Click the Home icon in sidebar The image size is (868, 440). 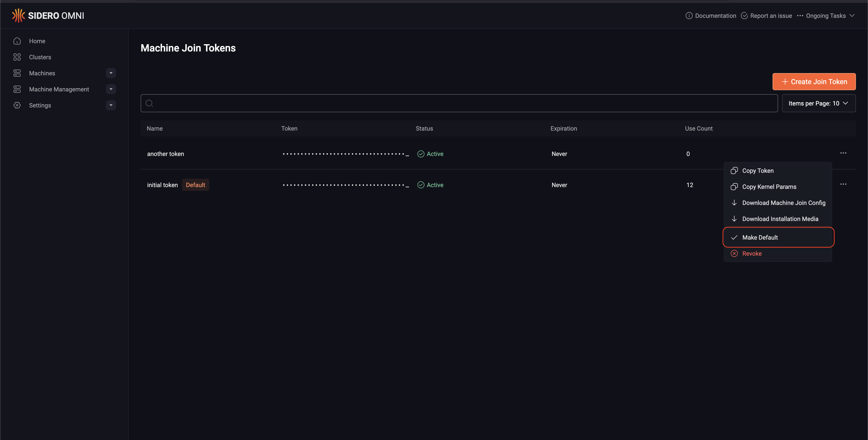pyautogui.click(x=17, y=41)
